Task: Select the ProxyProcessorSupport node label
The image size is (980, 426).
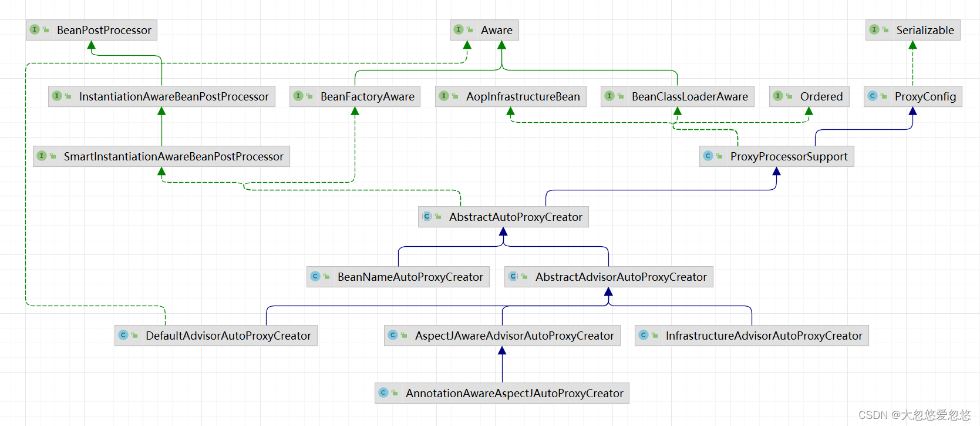Action: [789, 156]
